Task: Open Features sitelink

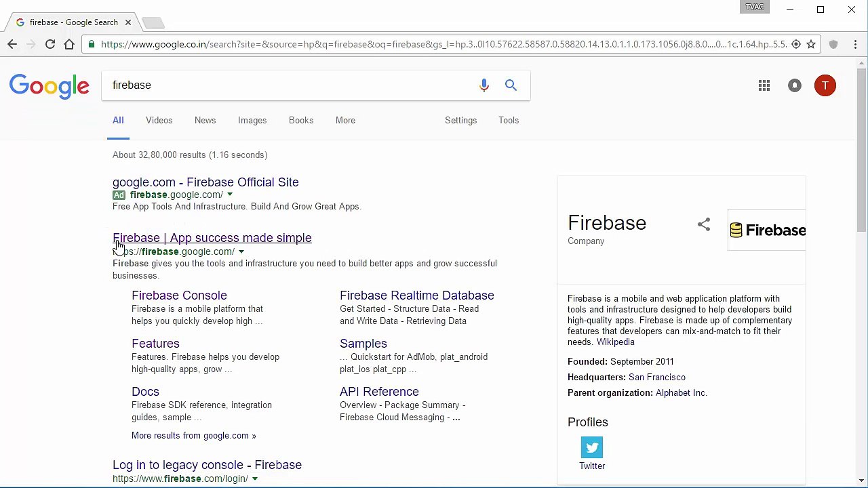Action: 155,344
